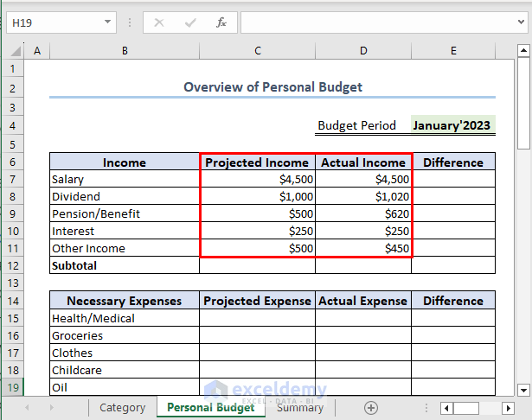Select the January'2023 cell
The width and height of the screenshot is (532, 420).
tap(453, 125)
